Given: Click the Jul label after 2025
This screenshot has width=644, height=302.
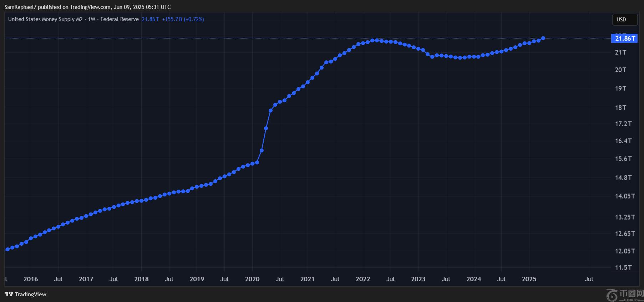Looking at the screenshot, I should pos(589,279).
